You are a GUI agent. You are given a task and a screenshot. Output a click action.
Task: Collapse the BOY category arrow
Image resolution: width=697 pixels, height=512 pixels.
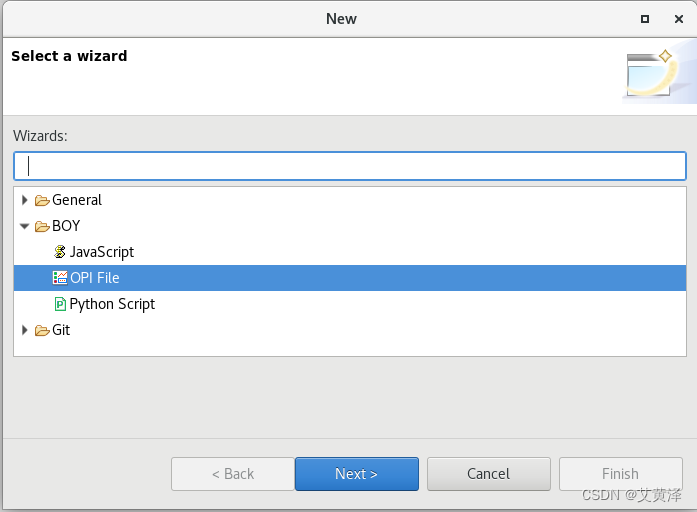pos(25,227)
